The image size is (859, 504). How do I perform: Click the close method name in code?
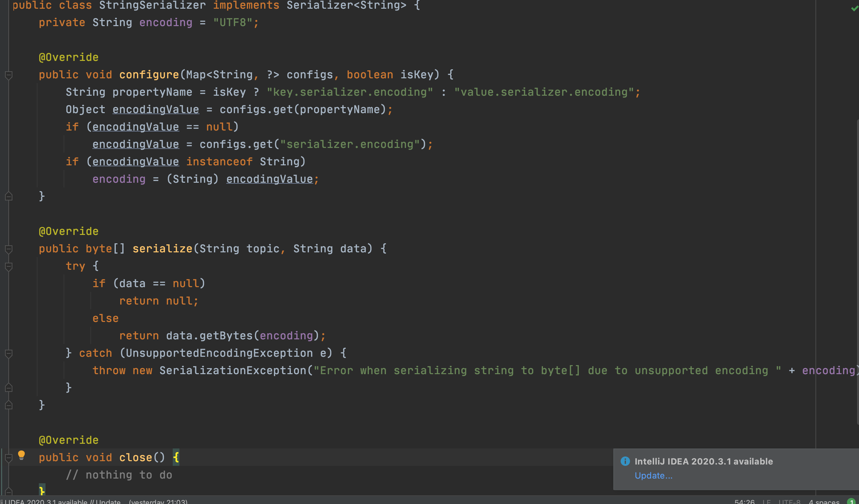pyautogui.click(x=135, y=457)
